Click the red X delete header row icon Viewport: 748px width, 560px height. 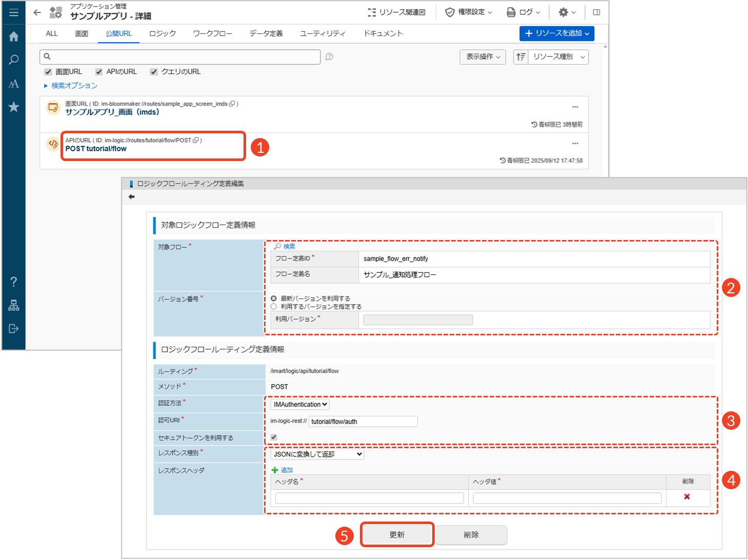point(686,497)
